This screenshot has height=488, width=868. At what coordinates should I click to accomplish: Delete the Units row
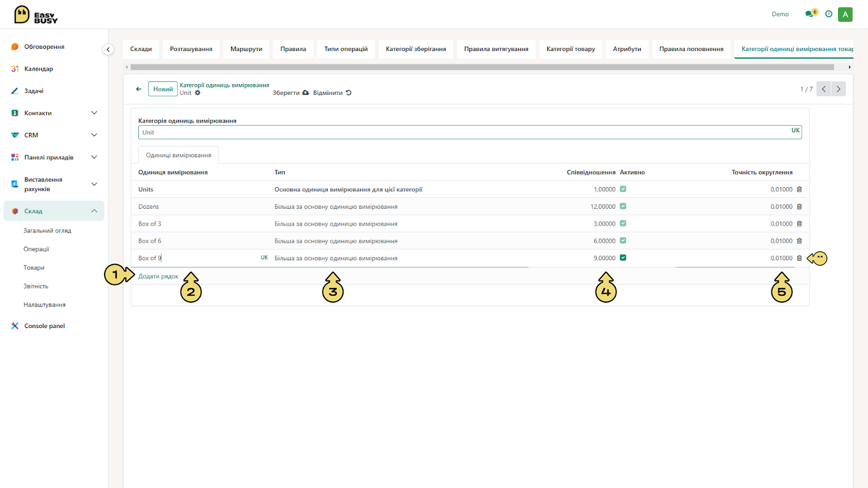coord(799,189)
